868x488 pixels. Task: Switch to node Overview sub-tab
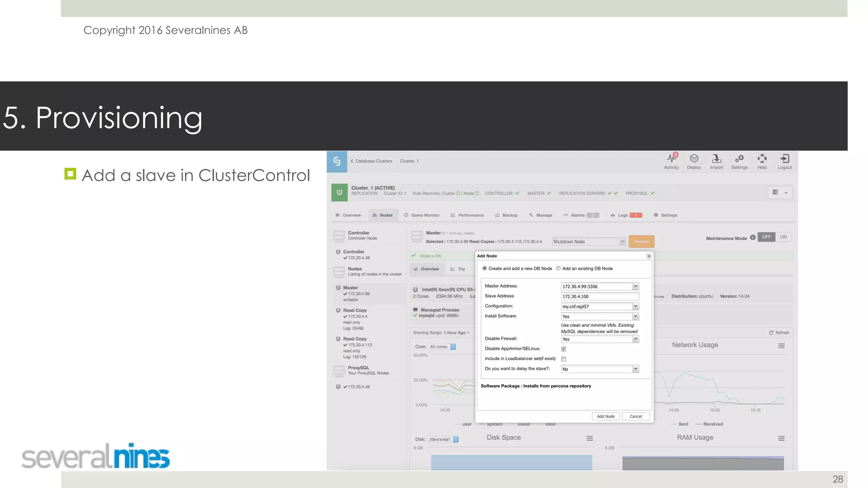click(x=426, y=269)
